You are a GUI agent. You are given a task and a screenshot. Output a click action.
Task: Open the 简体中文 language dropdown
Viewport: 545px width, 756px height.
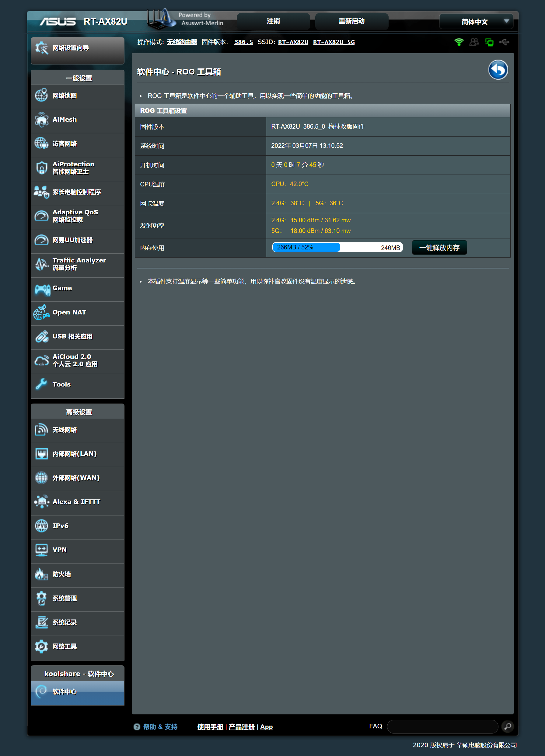(476, 22)
